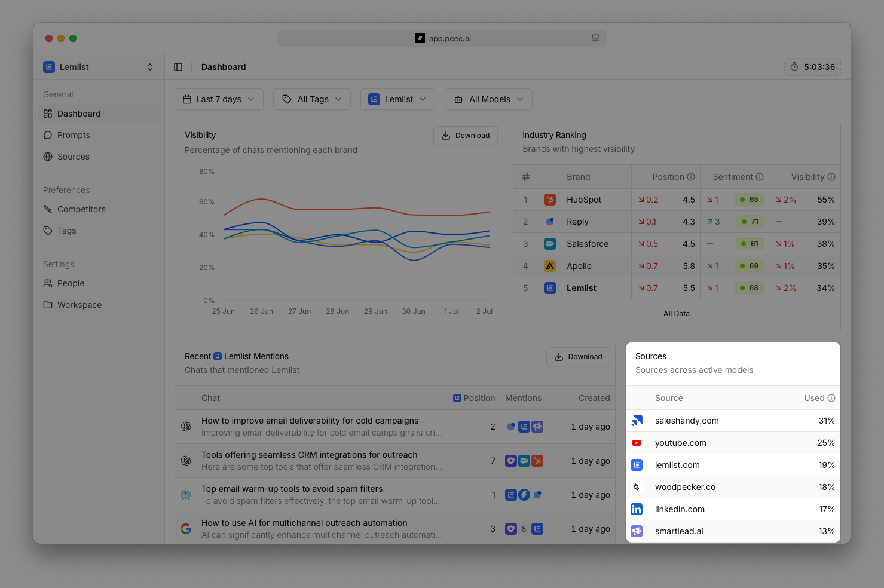The image size is (884, 588).
Task: Click the Google icon beside multichannel outreach chat
Action: (186, 528)
